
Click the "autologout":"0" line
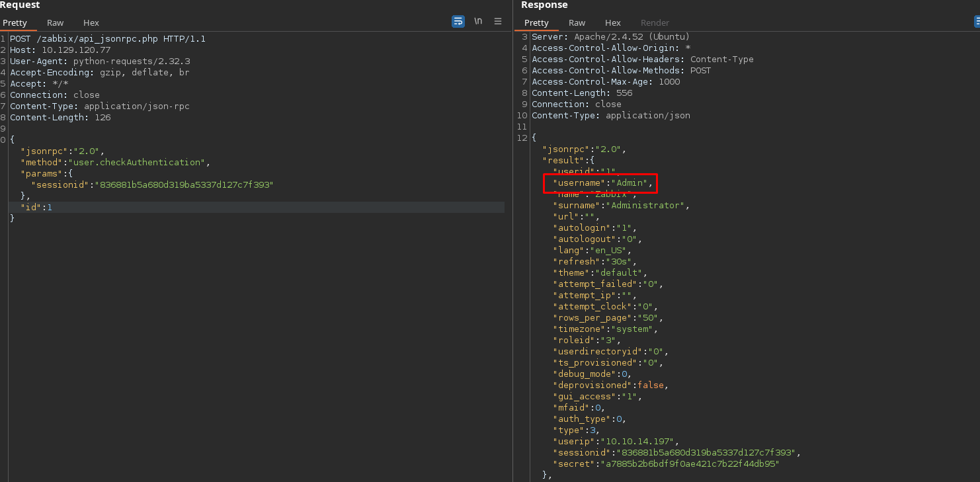598,239
